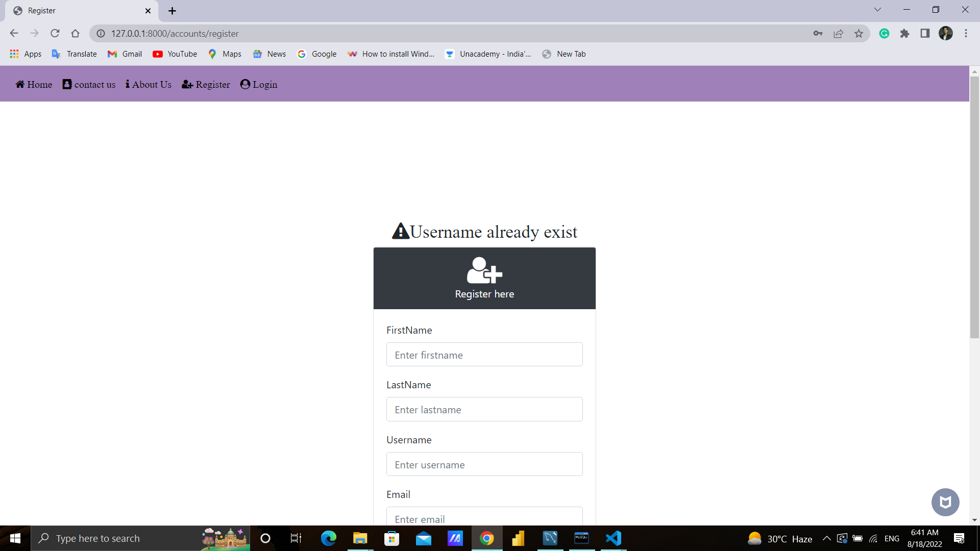Image resolution: width=980 pixels, height=551 pixels.
Task: Expand the hidden icons tray arrow
Action: click(826, 538)
